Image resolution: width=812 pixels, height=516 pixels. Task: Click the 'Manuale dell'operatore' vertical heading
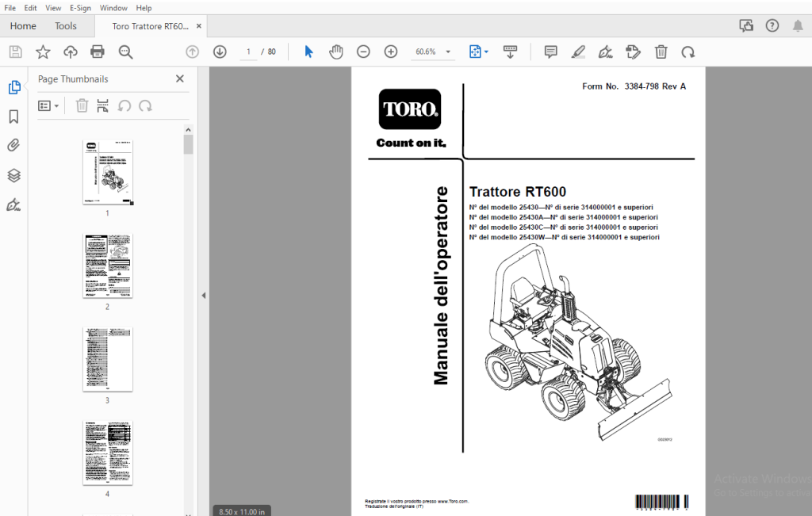[x=440, y=285]
